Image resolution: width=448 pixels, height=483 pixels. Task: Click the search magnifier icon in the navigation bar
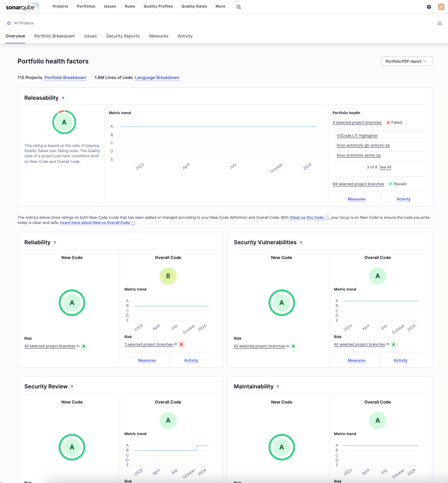coord(239,7)
